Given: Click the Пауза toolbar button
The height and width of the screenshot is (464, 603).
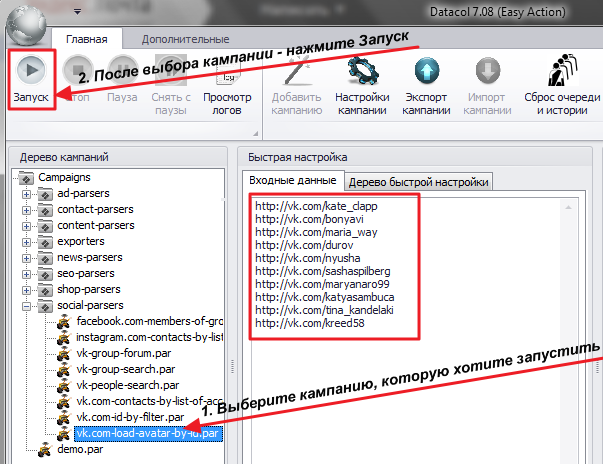Looking at the screenshot, I should (122, 80).
